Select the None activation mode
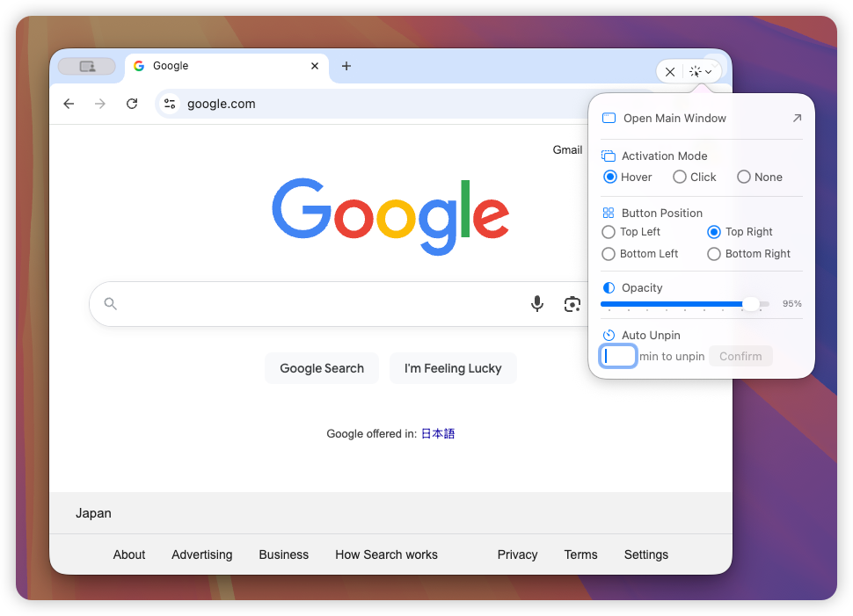853x616 pixels. 760,178
